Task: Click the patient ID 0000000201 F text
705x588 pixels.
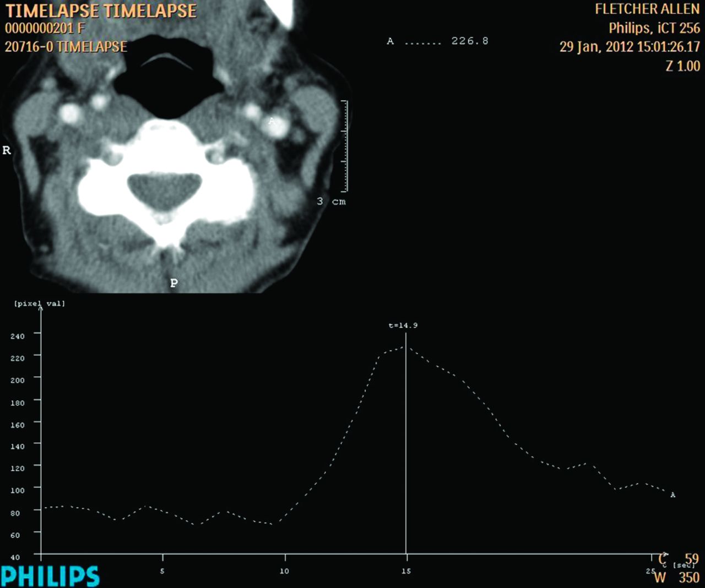Action: point(45,29)
